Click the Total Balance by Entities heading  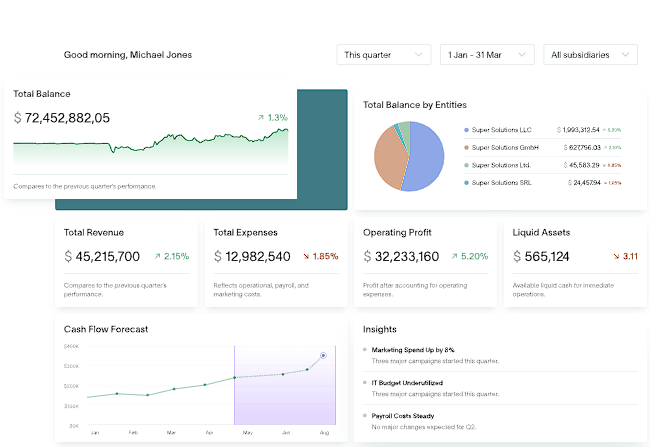[415, 105]
